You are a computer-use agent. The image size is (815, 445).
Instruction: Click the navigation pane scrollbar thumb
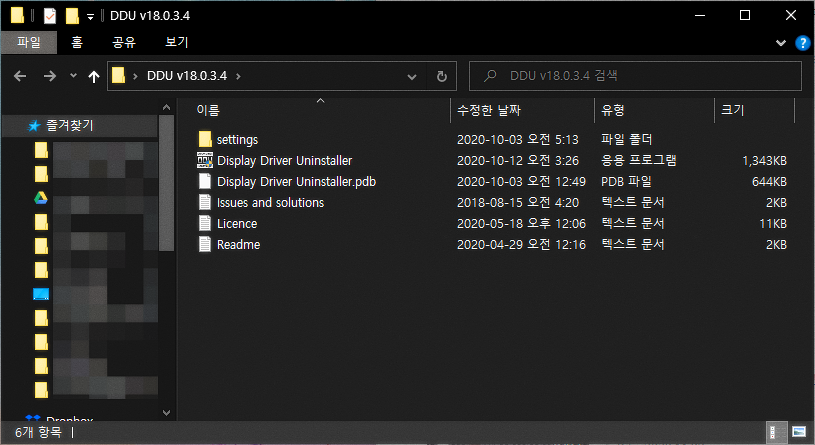[166, 183]
